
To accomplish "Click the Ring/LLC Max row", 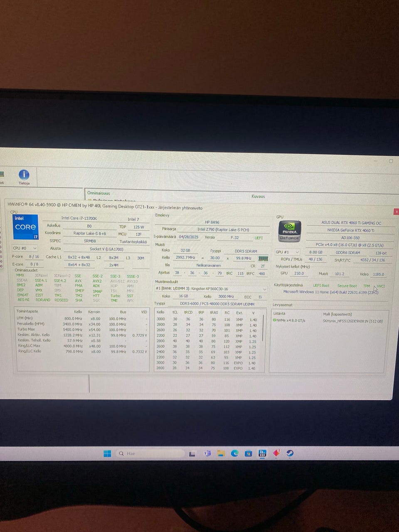I will 82,346.
